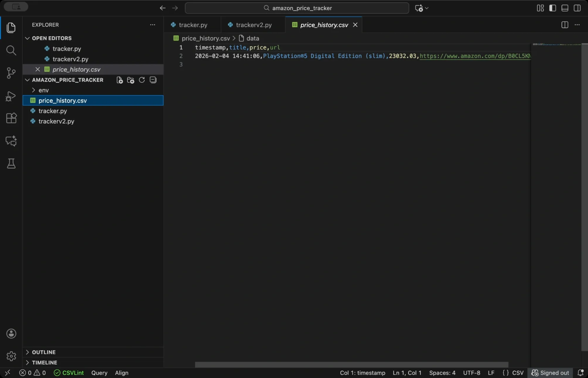Click the Refresh Explorer icon
The width and height of the screenshot is (588, 378).
142,80
